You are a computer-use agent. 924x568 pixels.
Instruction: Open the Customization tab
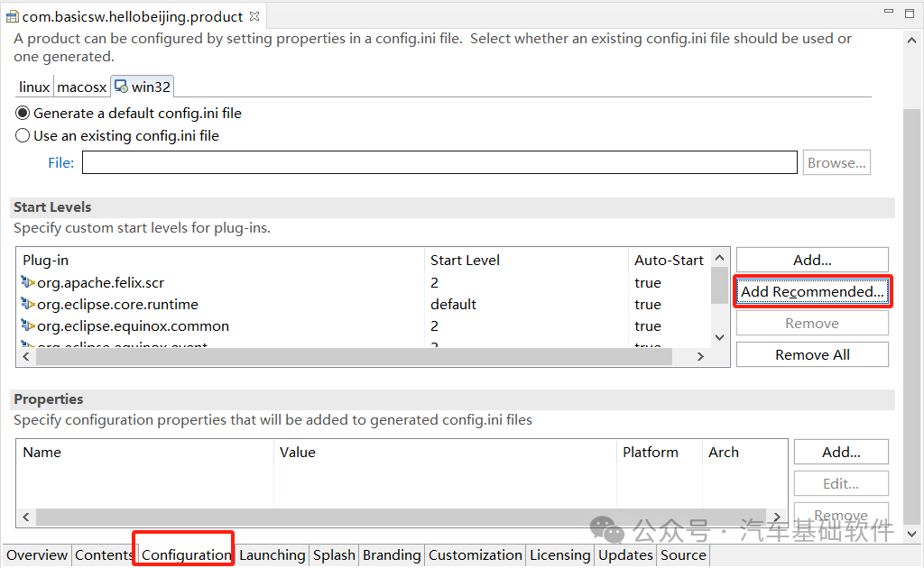[x=475, y=554]
